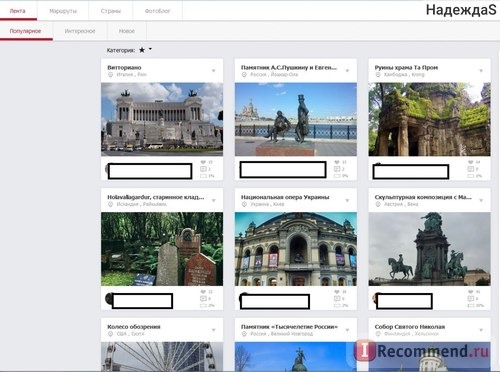
Task: Like the Руины храма Та Пром card
Action: click(x=471, y=162)
